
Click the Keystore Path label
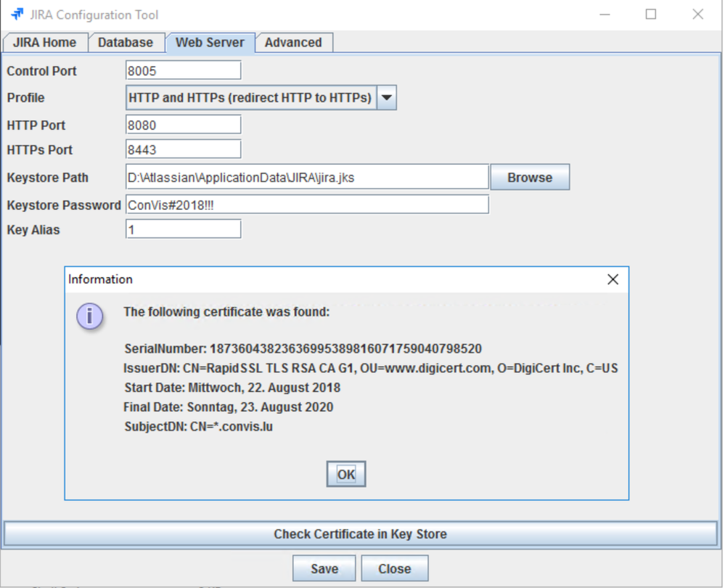pos(48,178)
